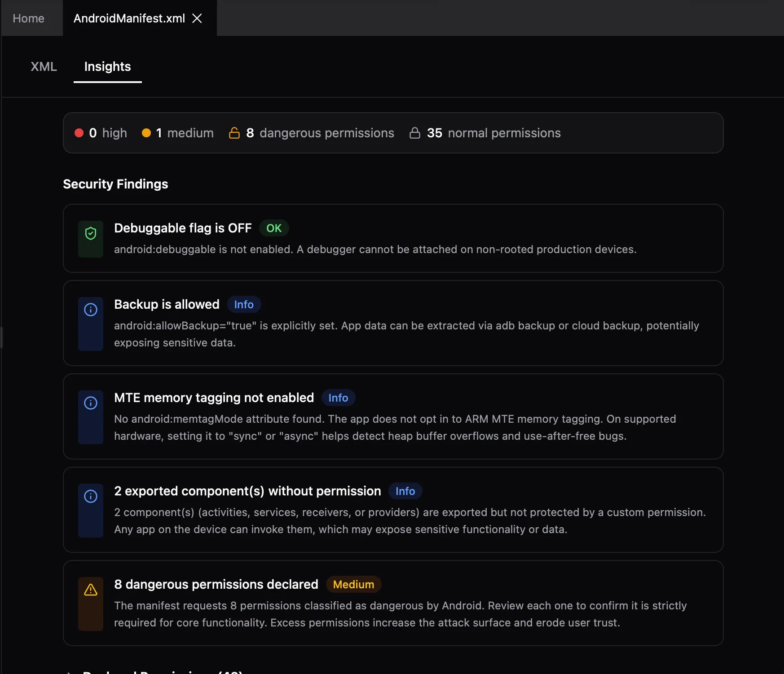Click the open padlock icon for dangerous permissions
784x674 pixels.
(x=234, y=133)
